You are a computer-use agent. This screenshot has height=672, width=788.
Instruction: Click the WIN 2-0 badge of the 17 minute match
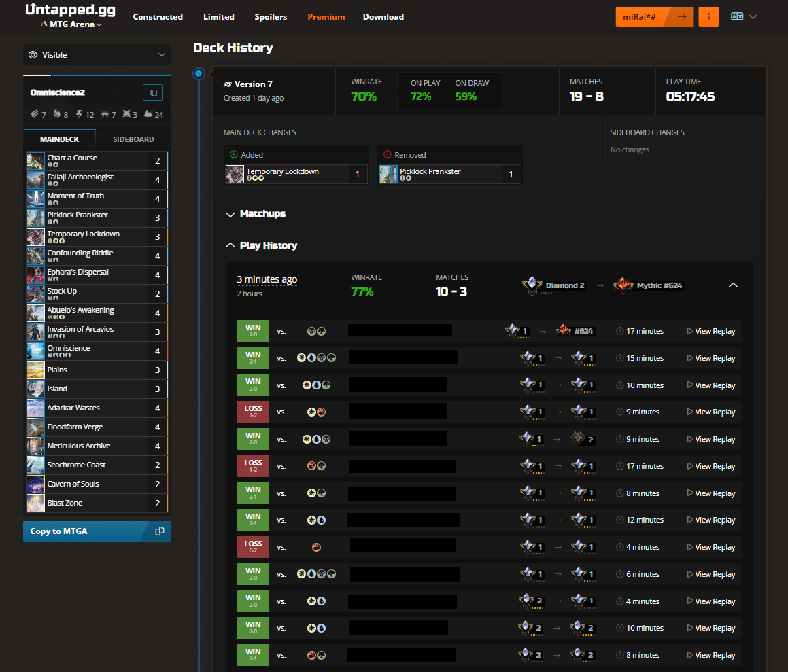click(253, 331)
